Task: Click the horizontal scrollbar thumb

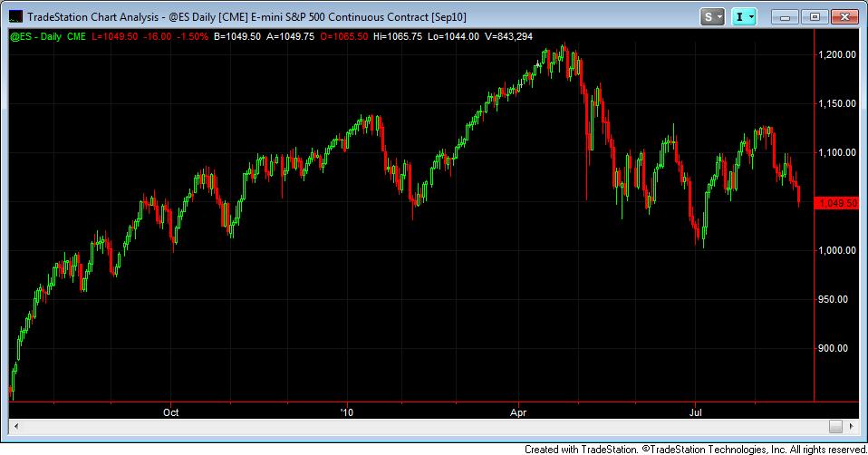Action: (836, 426)
